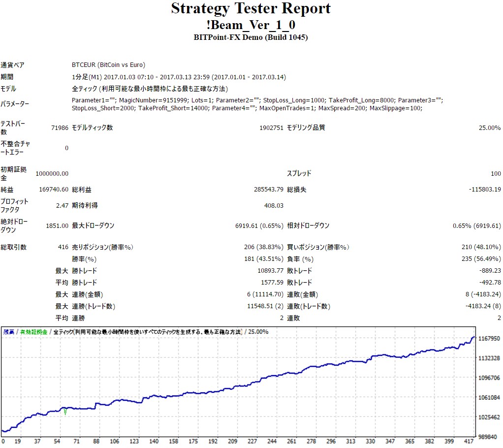This screenshot has height=448, width=503.
Task: Click the Strategy Tester Report title
Action: tap(251, 9)
